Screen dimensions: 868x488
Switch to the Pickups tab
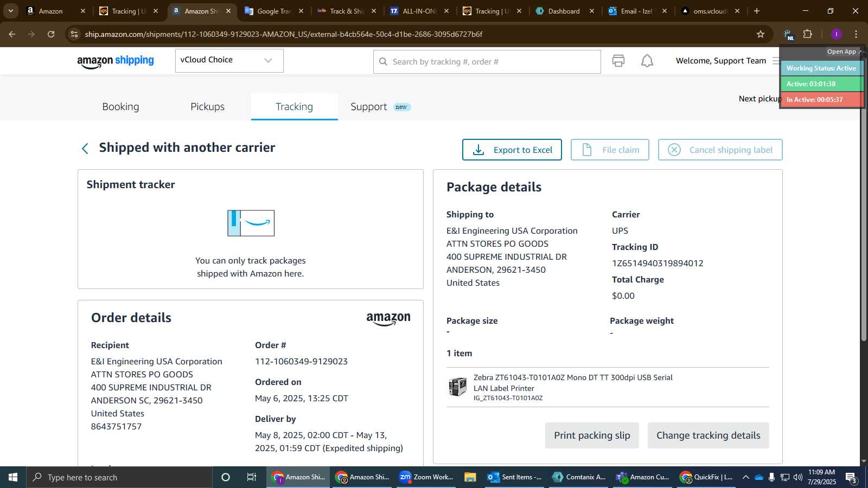pos(207,107)
